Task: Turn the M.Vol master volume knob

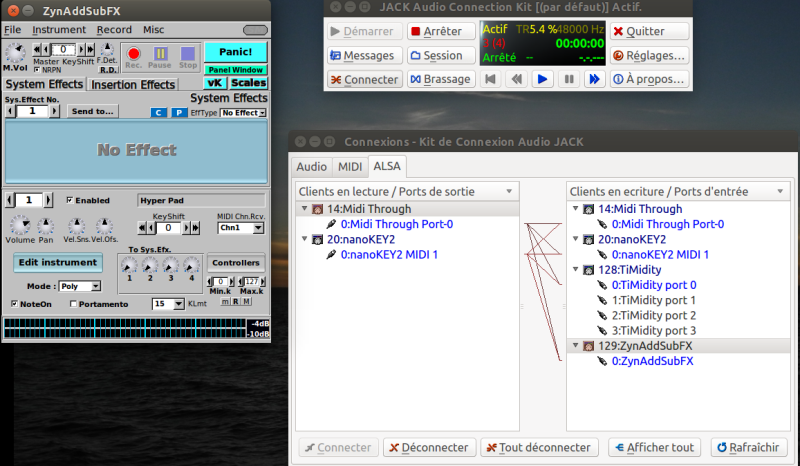Action: point(15,53)
